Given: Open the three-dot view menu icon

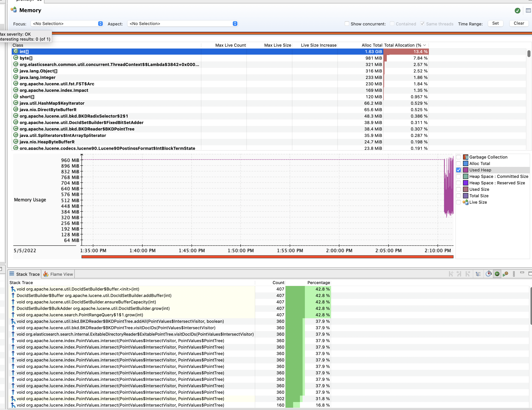Looking at the screenshot, I should [x=514, y=274].
